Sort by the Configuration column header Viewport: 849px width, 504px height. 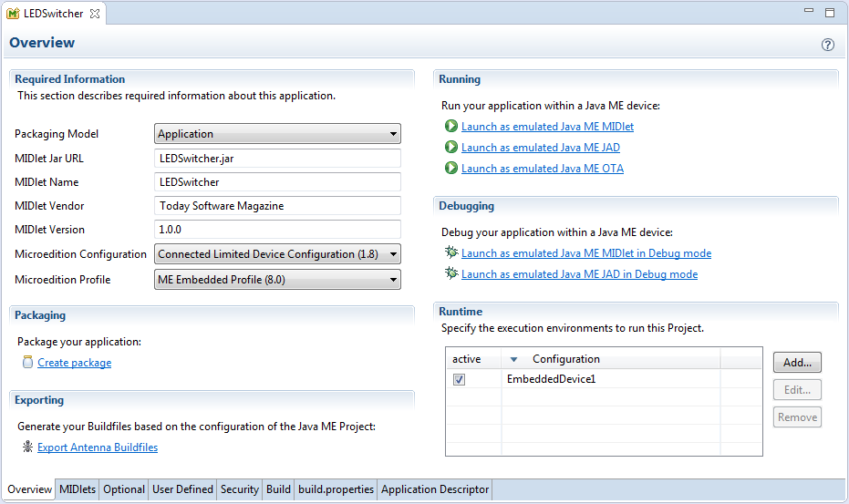click(565, 359)
